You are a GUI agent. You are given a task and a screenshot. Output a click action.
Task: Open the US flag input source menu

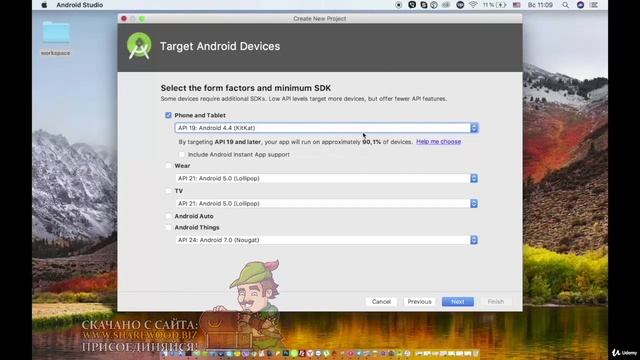(516, 5)
